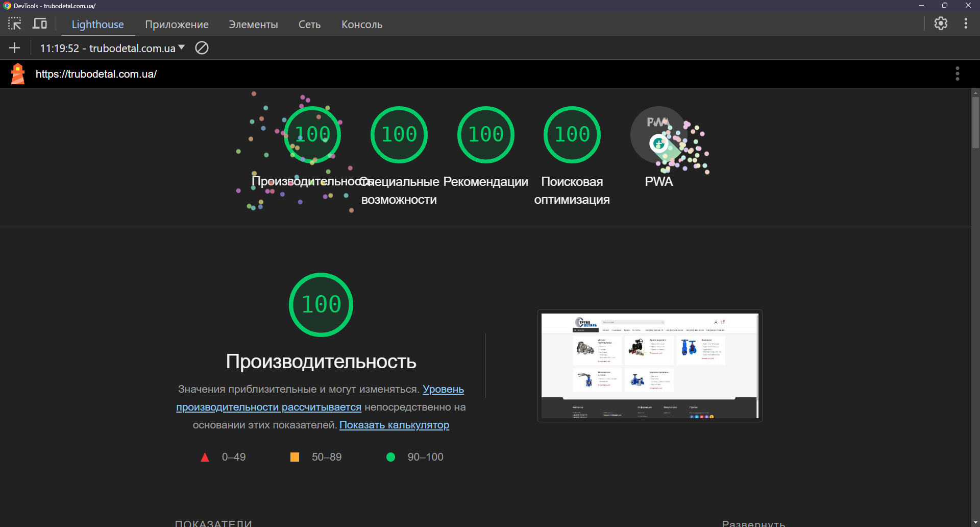The width and height of the screenshot is (980, 527).
Task: Click the ПОКАЗАТЕЛИ section heading
Action: click(x=213, y=523)
